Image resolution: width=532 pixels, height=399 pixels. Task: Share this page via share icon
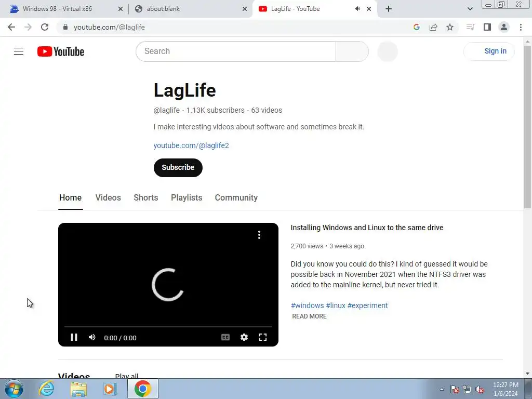[433, 27]
